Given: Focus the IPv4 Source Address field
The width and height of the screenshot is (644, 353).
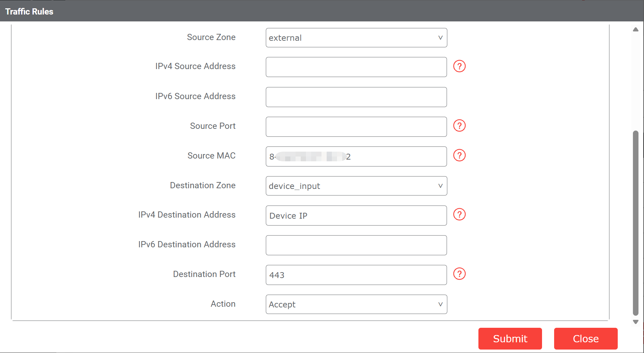Looking at the screenshot, I should pyautogui.click(x=356, y=67).
